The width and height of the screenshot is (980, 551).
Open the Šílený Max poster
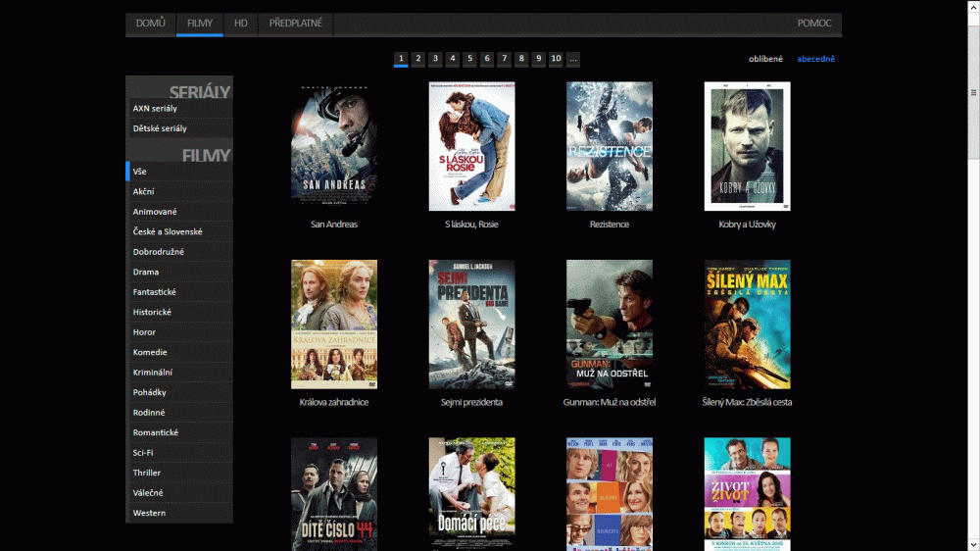point(747,325)
